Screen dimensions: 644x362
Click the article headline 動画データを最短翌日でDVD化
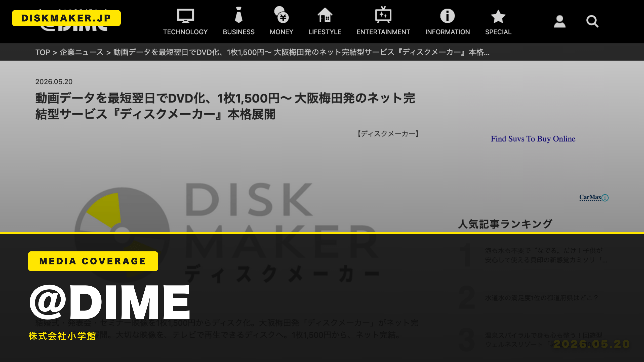coord(225,106)
